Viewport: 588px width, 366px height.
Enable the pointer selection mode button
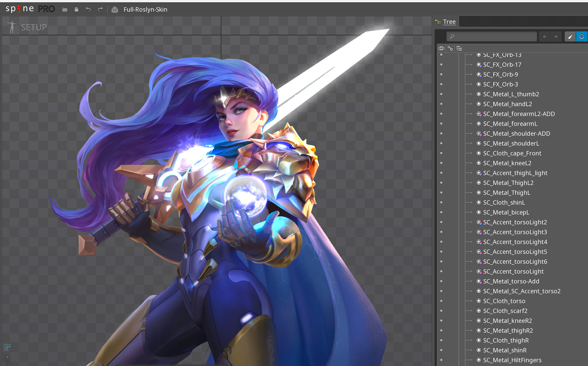570,37
